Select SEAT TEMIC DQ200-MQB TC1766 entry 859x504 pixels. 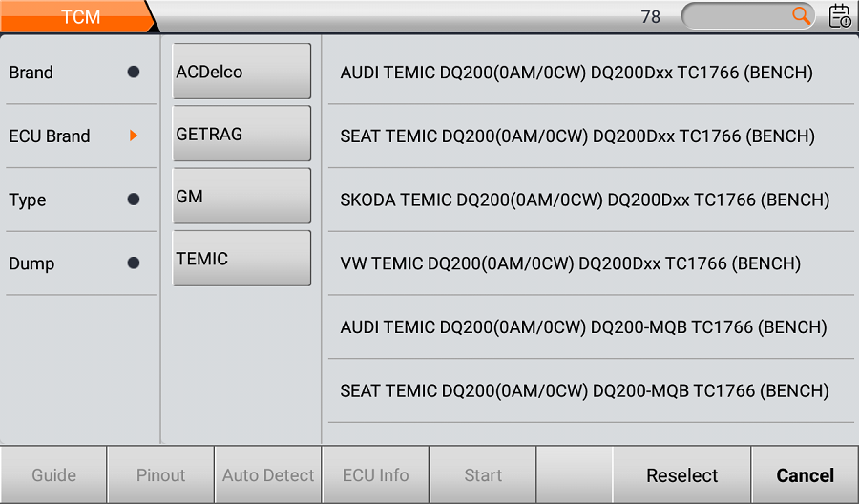[x=584, y=391]
